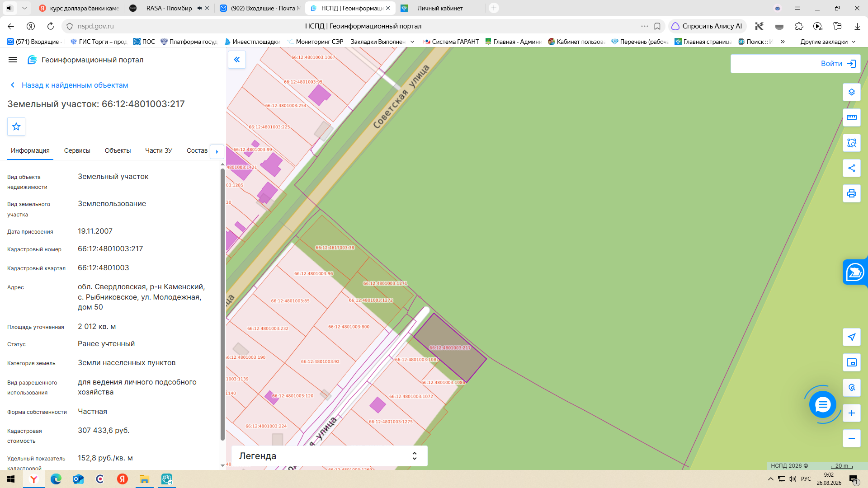Locate my position with arrow icon
Screen dimensions: 868x488
[x=851, y=337]
